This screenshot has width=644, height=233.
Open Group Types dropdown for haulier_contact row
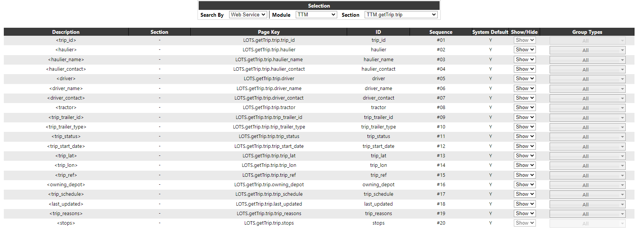point(587,70)
